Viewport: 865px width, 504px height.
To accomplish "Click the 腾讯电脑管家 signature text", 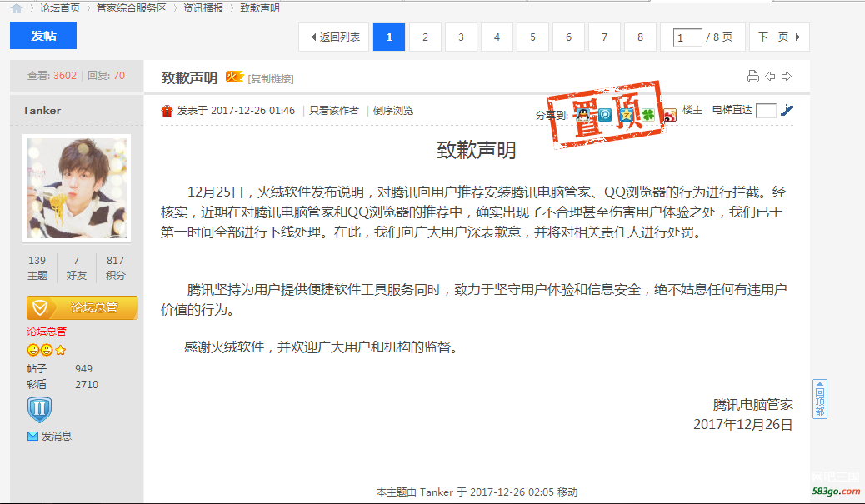I will click(x=753, y=405).
